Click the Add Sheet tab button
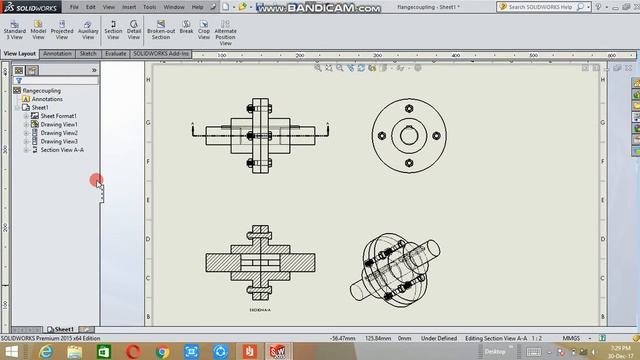 (86, 329)
